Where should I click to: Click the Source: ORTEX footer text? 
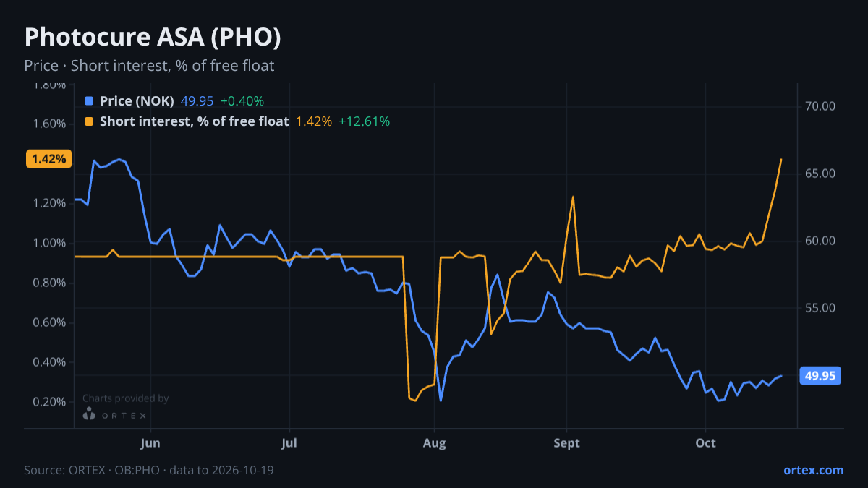pos(149,470)
